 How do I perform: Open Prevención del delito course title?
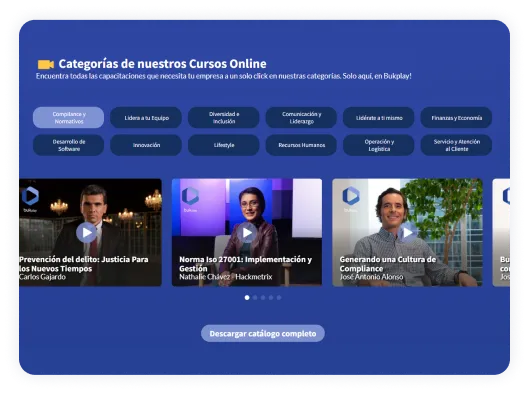84,264
